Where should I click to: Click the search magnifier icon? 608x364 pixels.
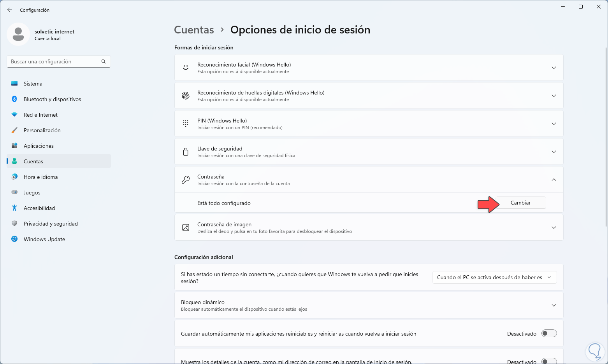click(x=104, y=61)
